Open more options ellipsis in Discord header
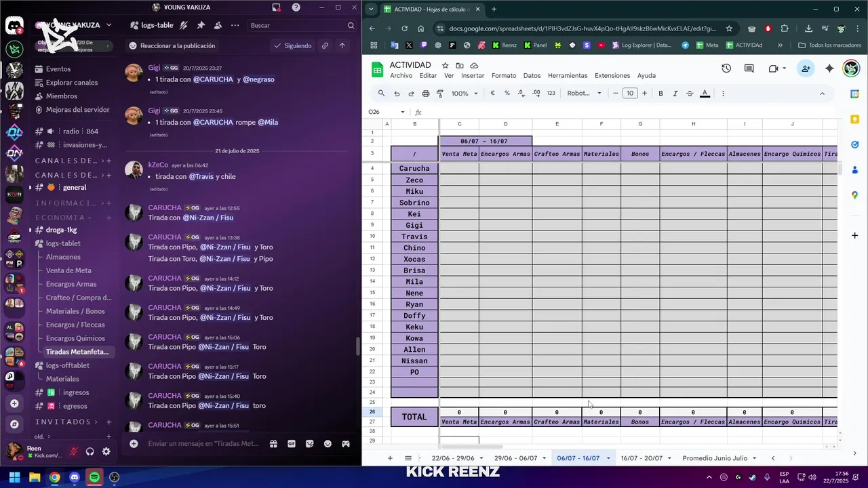 pos(235,25)
